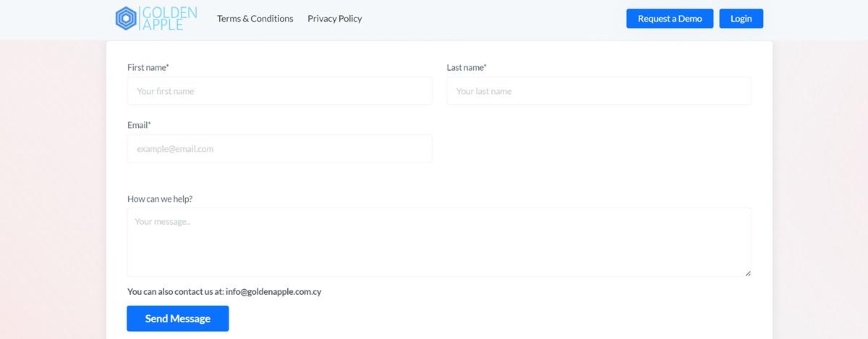Click the Login button

coord(741,19)
